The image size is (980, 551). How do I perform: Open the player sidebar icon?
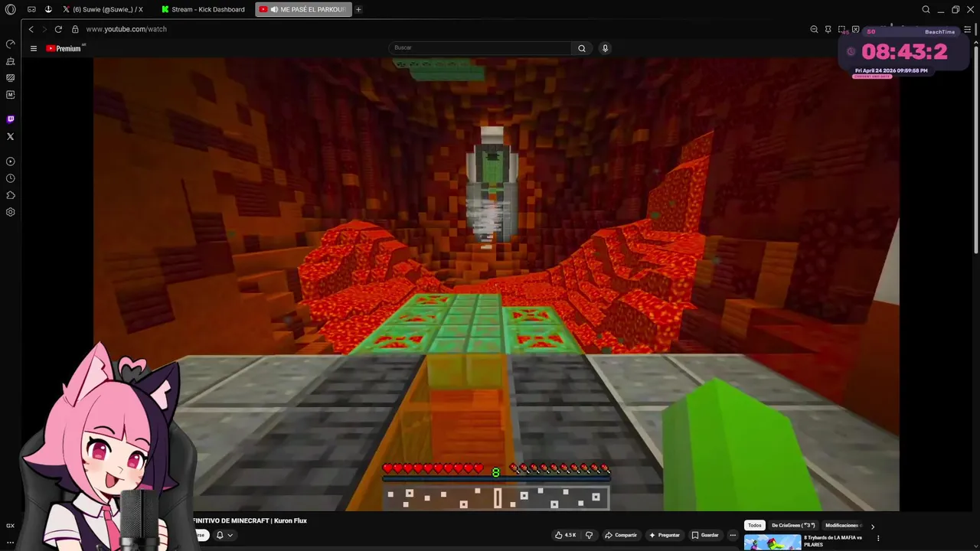[10, 161]
